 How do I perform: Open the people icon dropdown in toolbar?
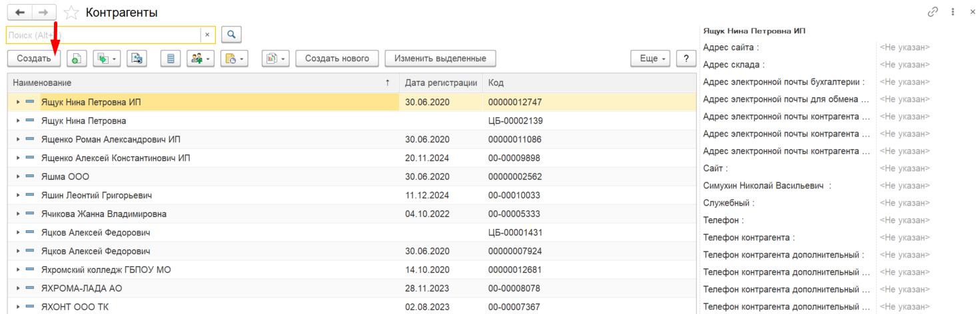pyautogui.click(x=201, y=59)
